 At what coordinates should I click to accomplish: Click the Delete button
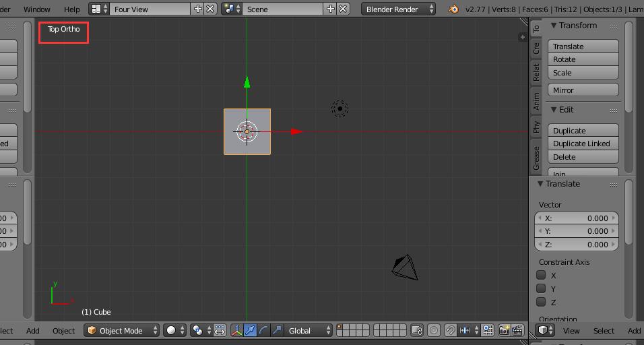(583, 157)
